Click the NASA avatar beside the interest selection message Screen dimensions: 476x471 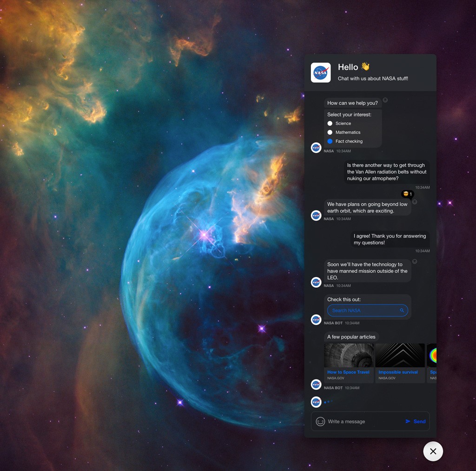click(x=316, y=147)
